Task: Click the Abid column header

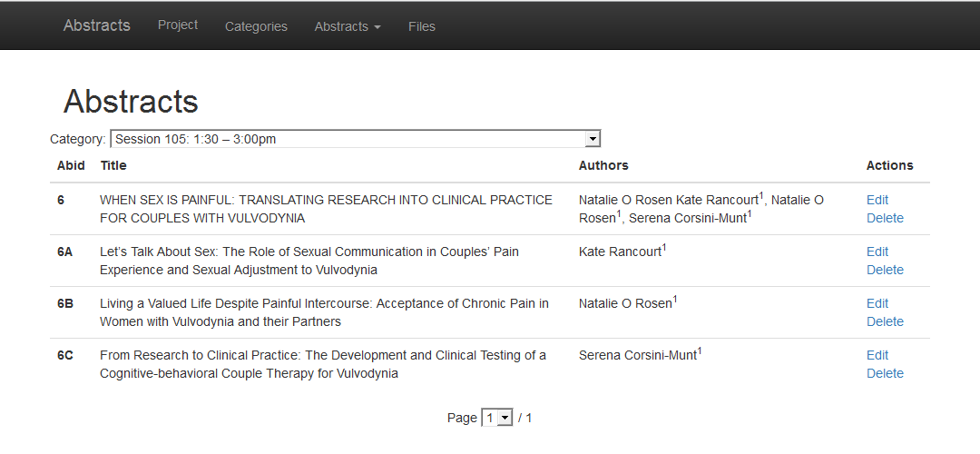Action: tap(71, 165)
